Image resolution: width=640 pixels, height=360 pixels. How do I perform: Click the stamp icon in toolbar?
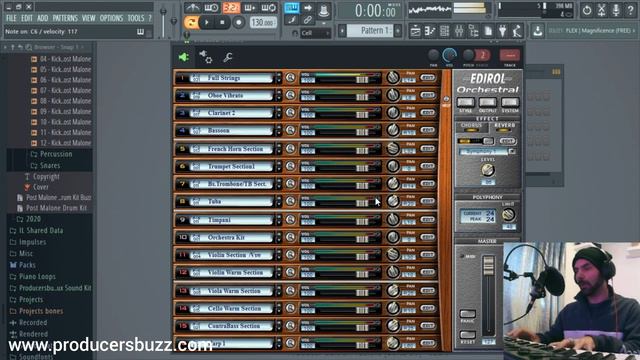pos(324,10)
